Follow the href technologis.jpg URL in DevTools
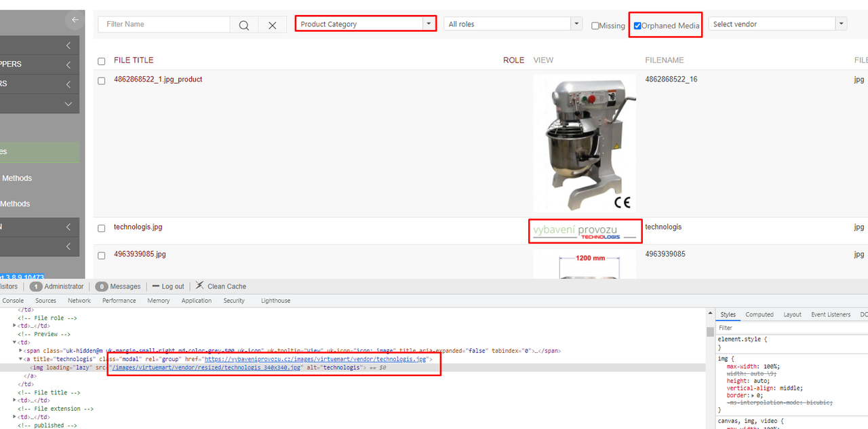The width and height of the screenshot is (868, 429). [315, 359]
